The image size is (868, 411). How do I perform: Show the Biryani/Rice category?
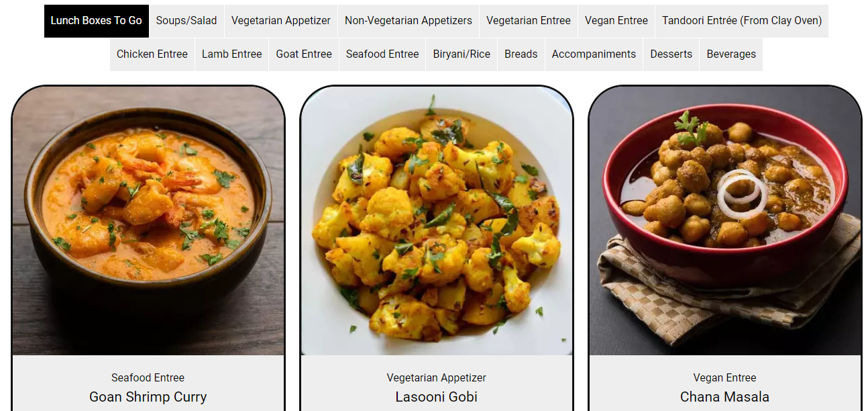click(462, 54)
